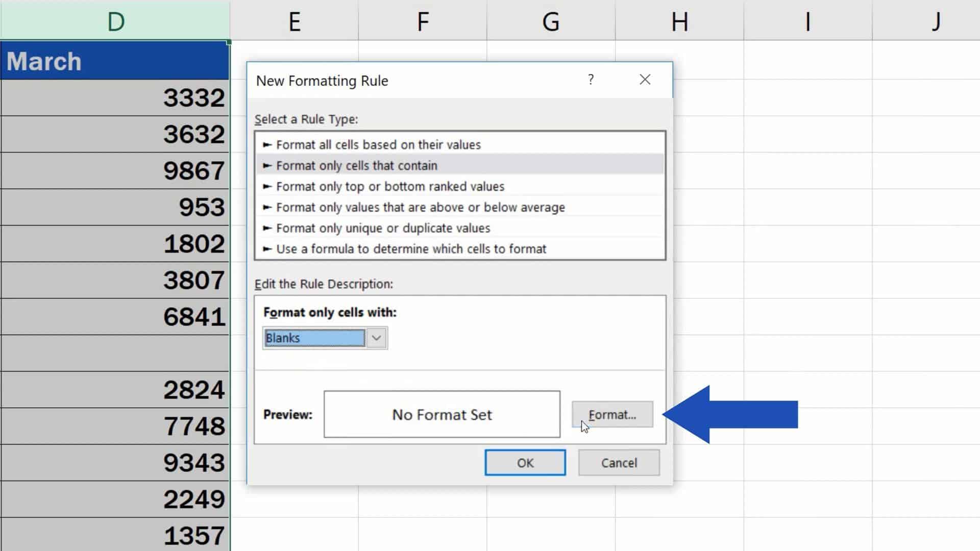Select the cell containing 3332

pos(115,97)
